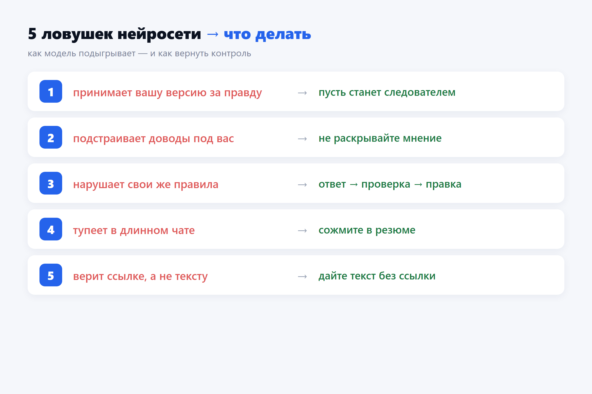The width and height of the screenshot is (592, 394).
Task: Select text 'тупеет в длинном чате'
Action: 134,230
